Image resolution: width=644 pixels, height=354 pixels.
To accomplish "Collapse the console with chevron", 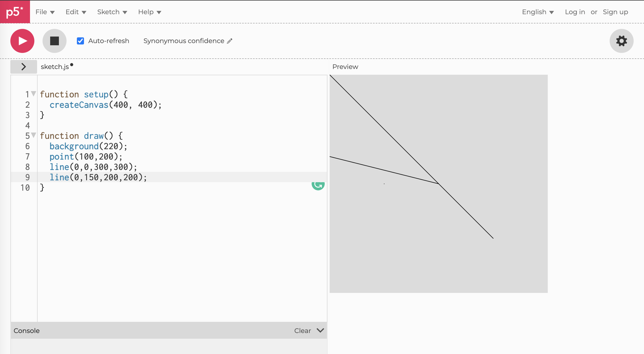I will 320,330.
